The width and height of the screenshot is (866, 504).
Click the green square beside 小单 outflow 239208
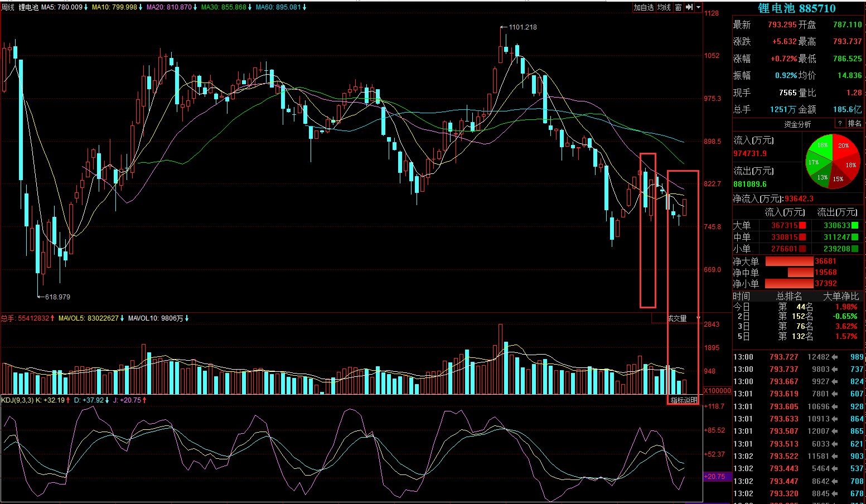pos(855,249)
